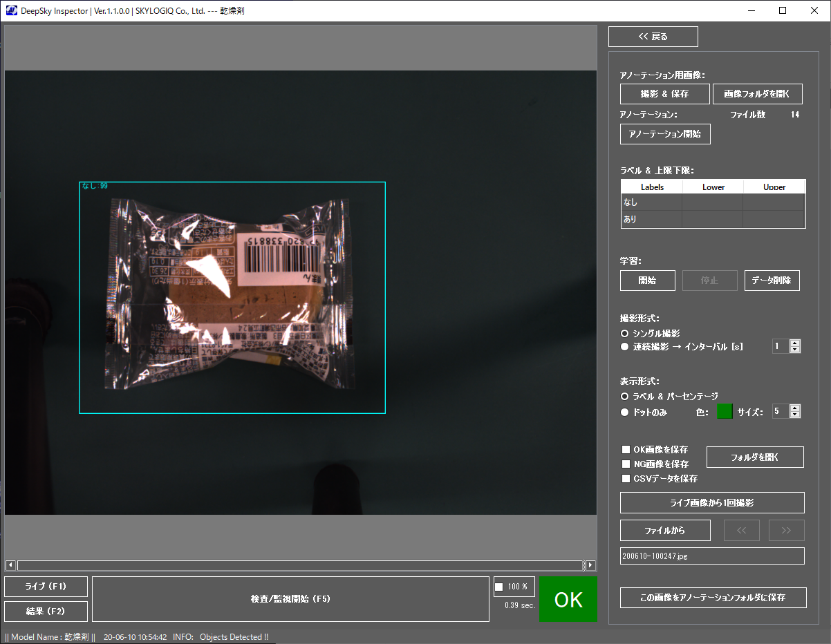Image resolution: width=831 pixels, height=644 pixels.
Task: Show results with 結果 (F2) button
Action: pyautogui.click(x=46, y=612)
